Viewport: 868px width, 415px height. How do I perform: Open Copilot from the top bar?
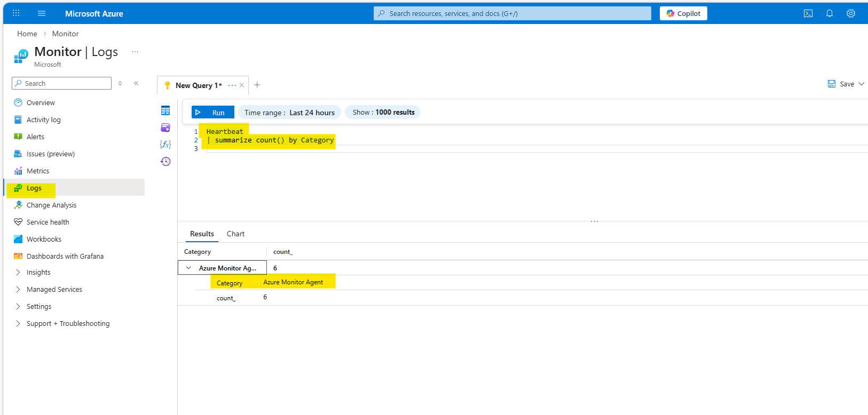(x=683, y=13)
